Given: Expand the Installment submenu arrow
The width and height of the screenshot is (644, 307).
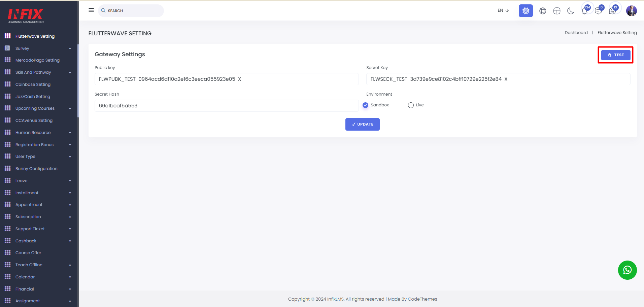Looking at the screenshot, I should coord(70,193).
